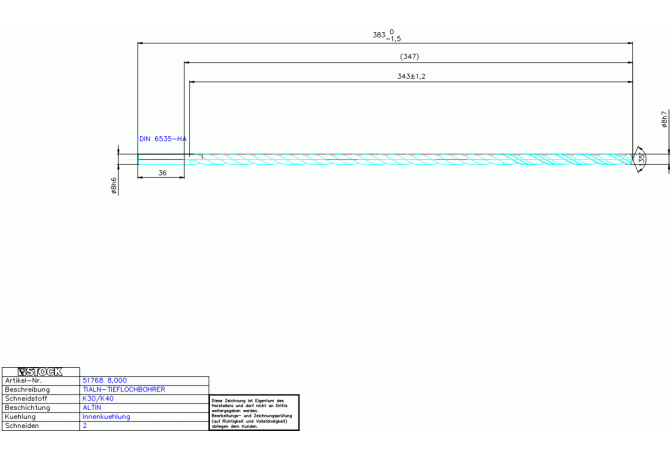This screenshot has width=670, height=460.
Task: Click the ownership disclaimer text box
Action: 254,413
